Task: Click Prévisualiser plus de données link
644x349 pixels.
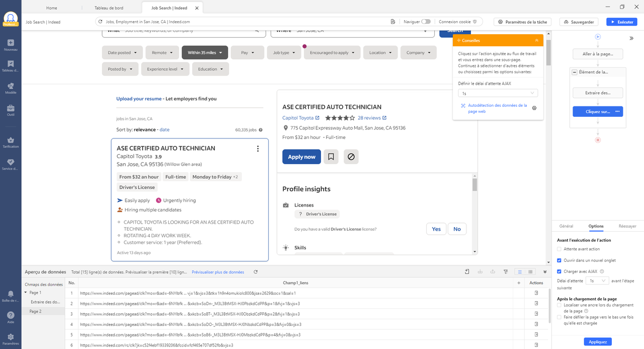Action: (218, 272)
